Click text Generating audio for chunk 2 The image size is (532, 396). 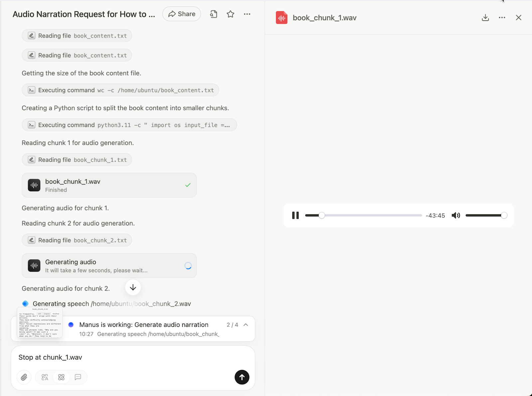tap(66, 288)
